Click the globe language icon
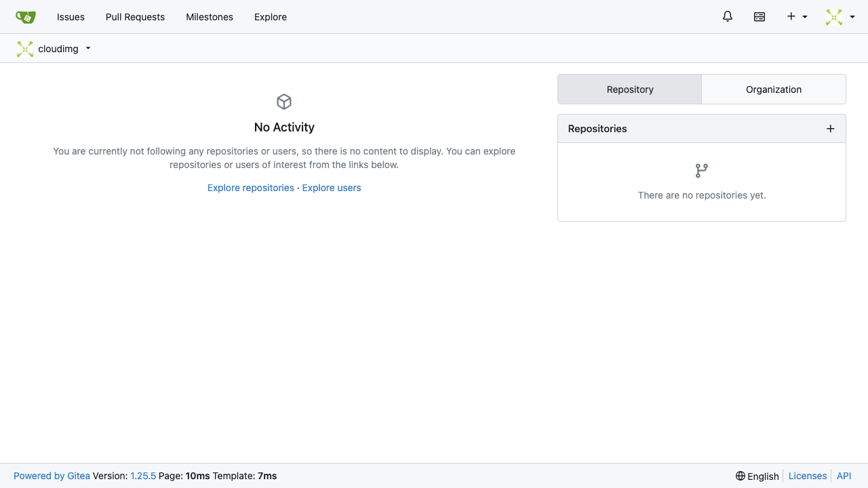The height and width of the screenshot is (488, 868). pos(741,476)
